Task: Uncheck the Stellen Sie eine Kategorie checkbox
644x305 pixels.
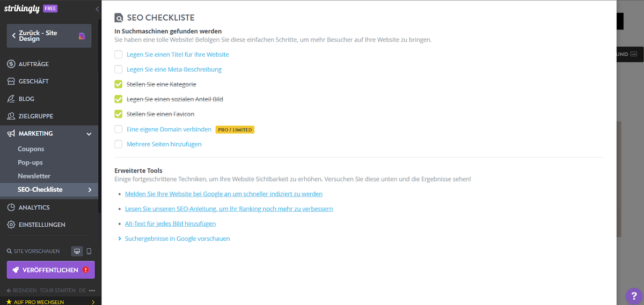Action: [118, 84]
